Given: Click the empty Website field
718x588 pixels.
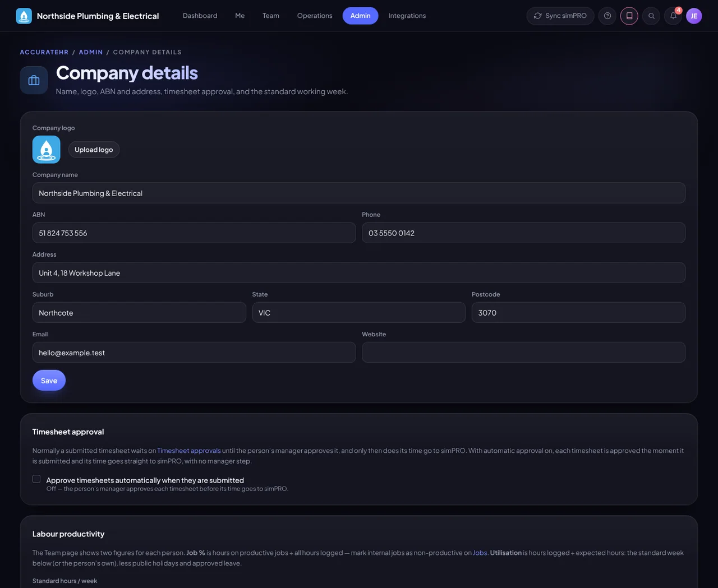Looking at the screenshot, I should coord(523,352).
